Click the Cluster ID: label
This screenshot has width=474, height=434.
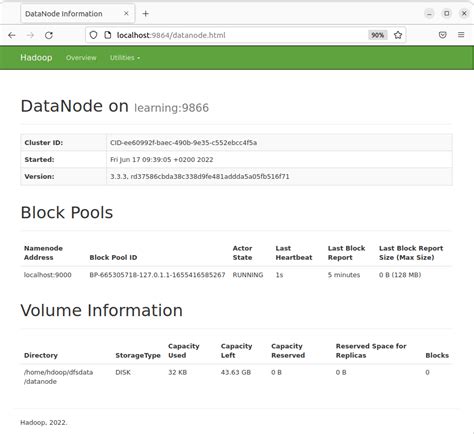(x=44, y=143)
